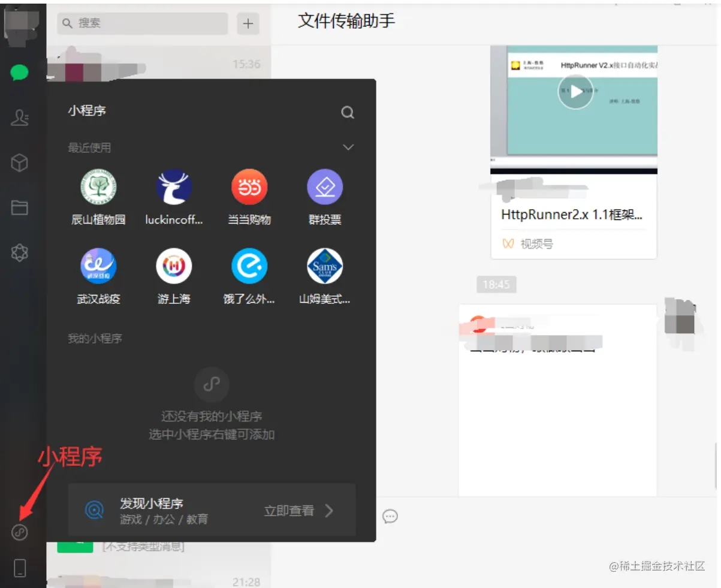Screen dimensions: 721x588
Task: Open the Moments aperture icon in sidebar
Action: (20, 253)
